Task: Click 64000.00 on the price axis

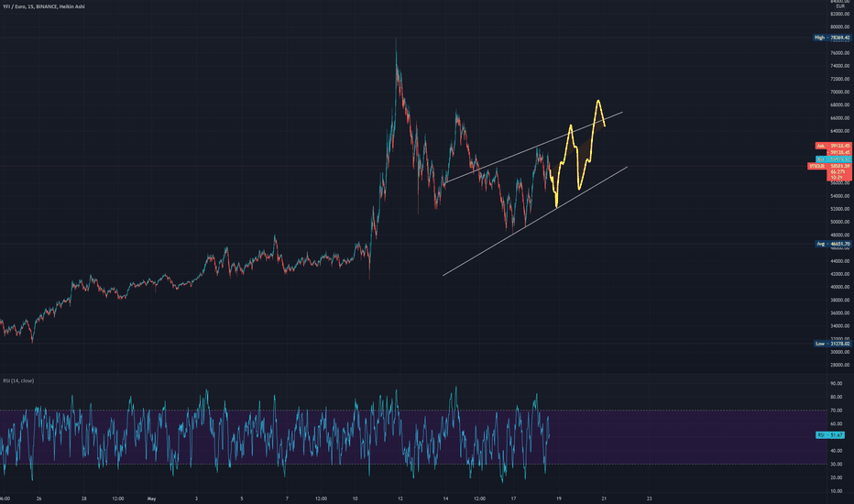Action: [840, 131]
